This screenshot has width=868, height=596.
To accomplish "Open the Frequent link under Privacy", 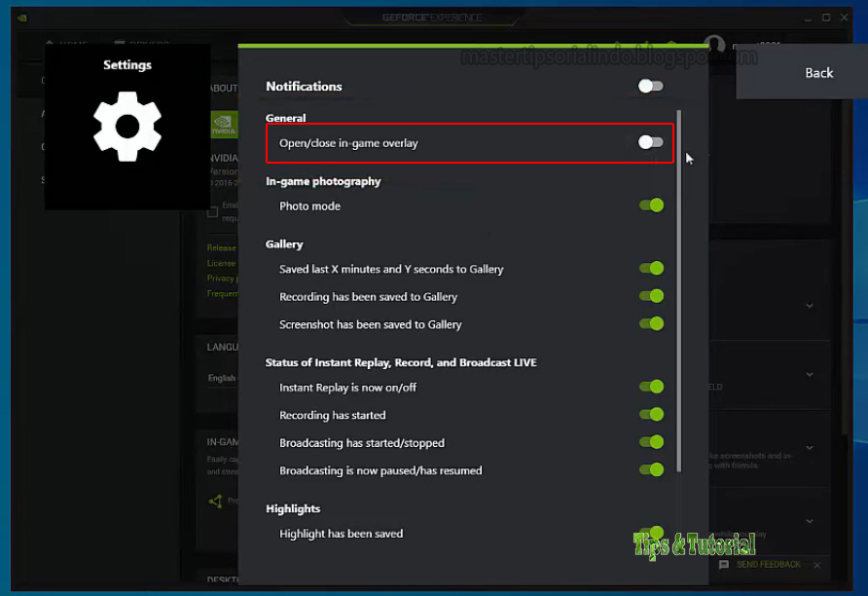I will coord(222,293).
